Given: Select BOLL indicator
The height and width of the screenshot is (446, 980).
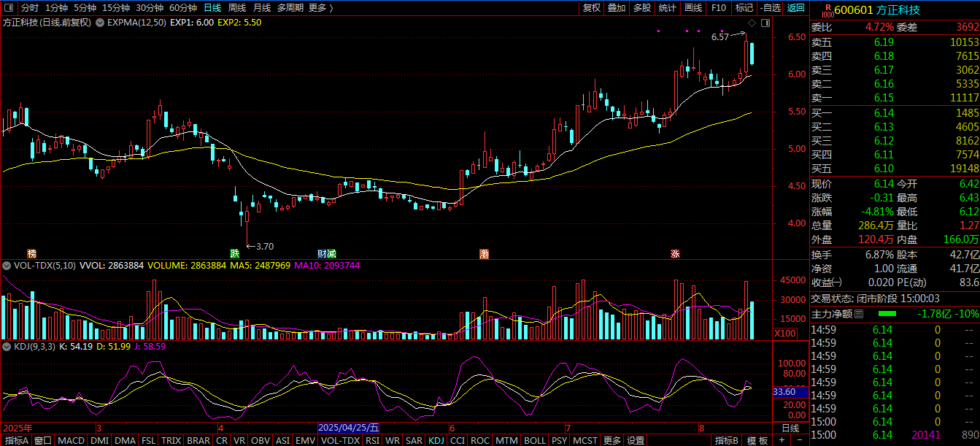Looking at the screenshot, I should coord(534,441).
